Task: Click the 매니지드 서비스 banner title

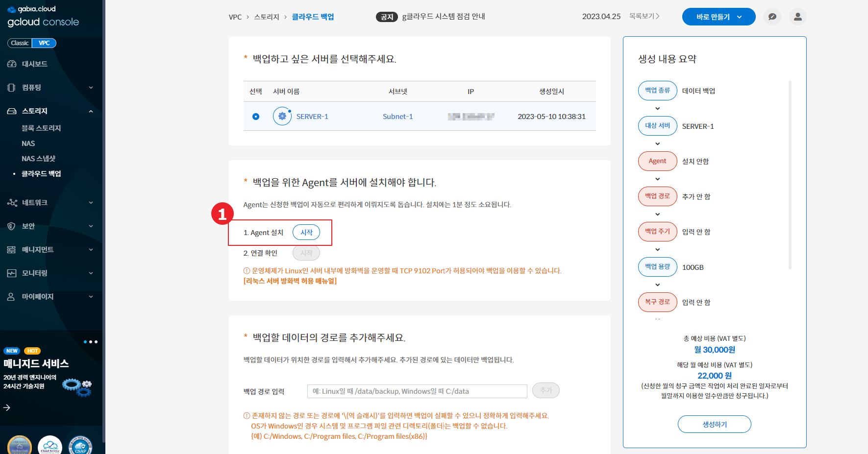Action: pos(36,364)
